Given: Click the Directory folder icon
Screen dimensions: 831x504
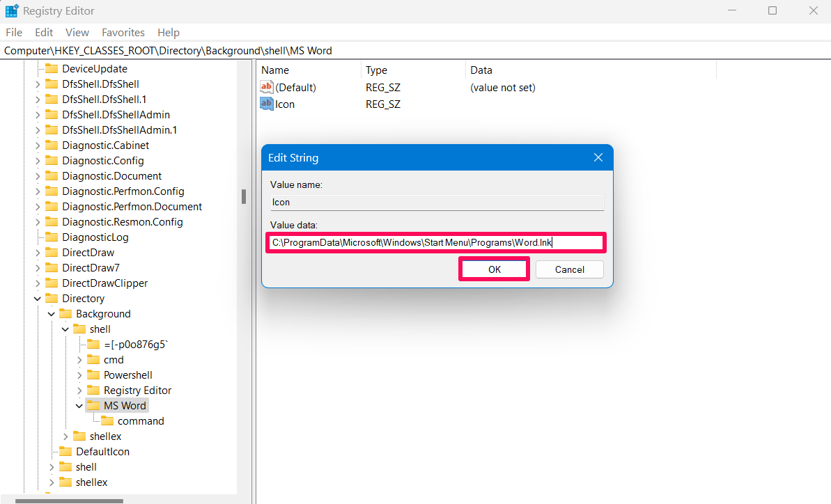Looking at the screenshot, I should pos(52,299).
